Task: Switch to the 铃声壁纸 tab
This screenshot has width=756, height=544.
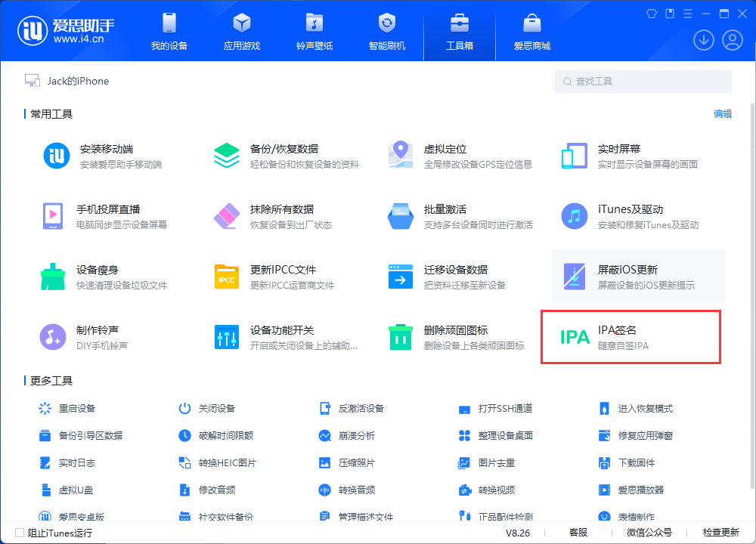Action: pyautogui.click(x=314, y=31)
